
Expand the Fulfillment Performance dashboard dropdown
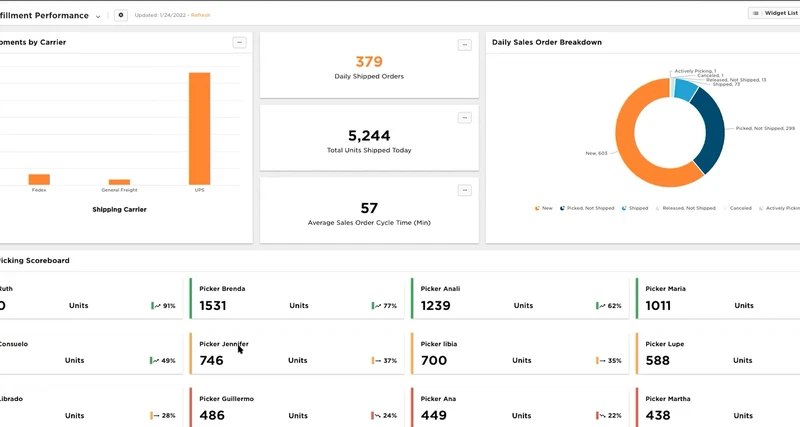tap(98, 16)
